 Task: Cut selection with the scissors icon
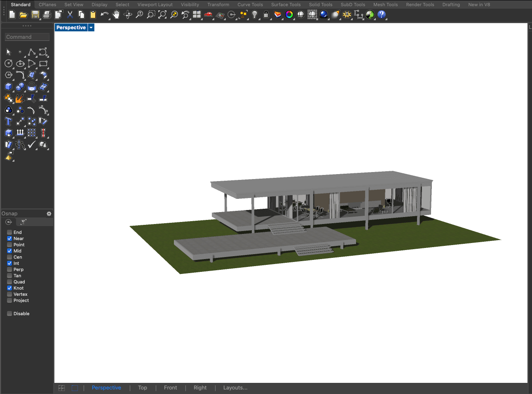[70, 15]
